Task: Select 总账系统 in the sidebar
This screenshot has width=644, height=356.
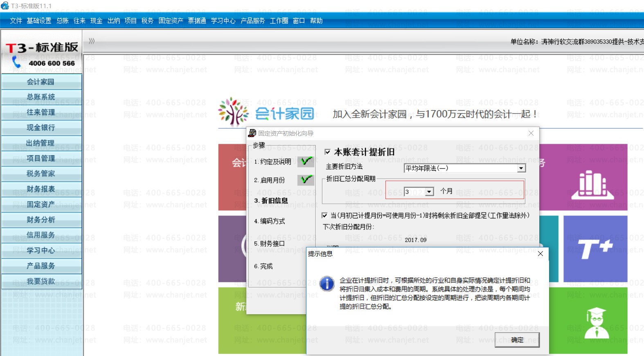Action: pos(41,97)
